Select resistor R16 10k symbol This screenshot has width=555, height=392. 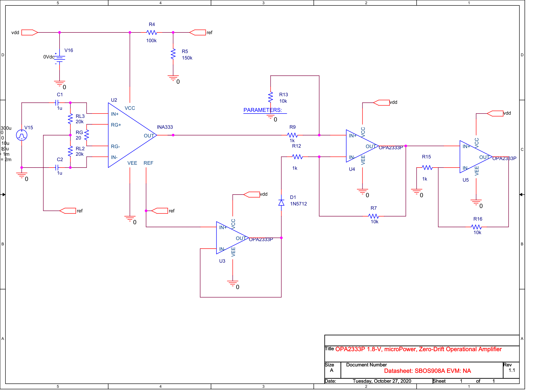pos(476,227)
